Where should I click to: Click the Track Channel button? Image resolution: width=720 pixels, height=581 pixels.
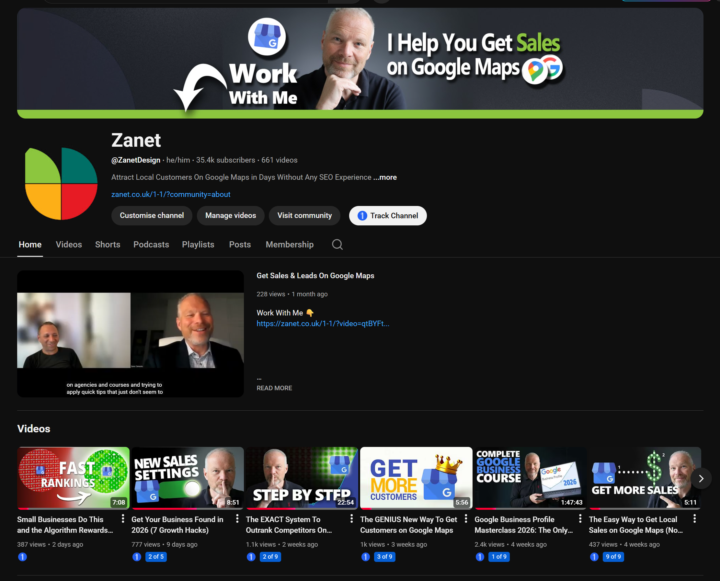pos(388,215)
